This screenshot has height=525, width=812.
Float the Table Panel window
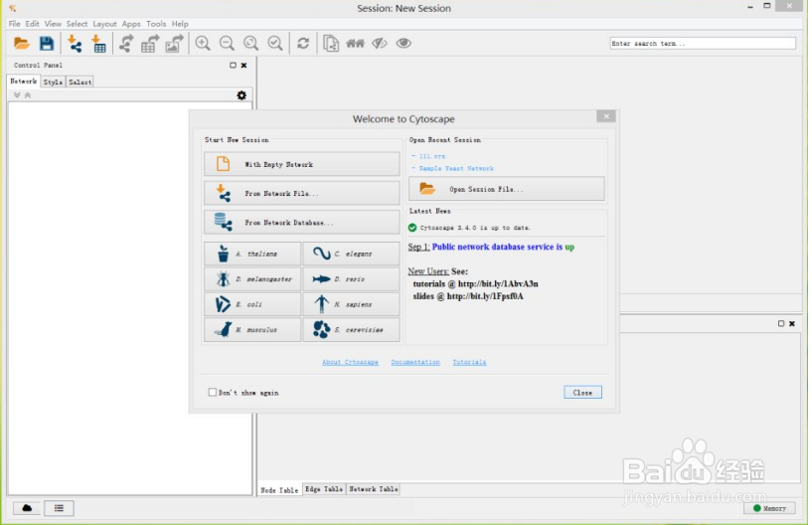[781, 323]
